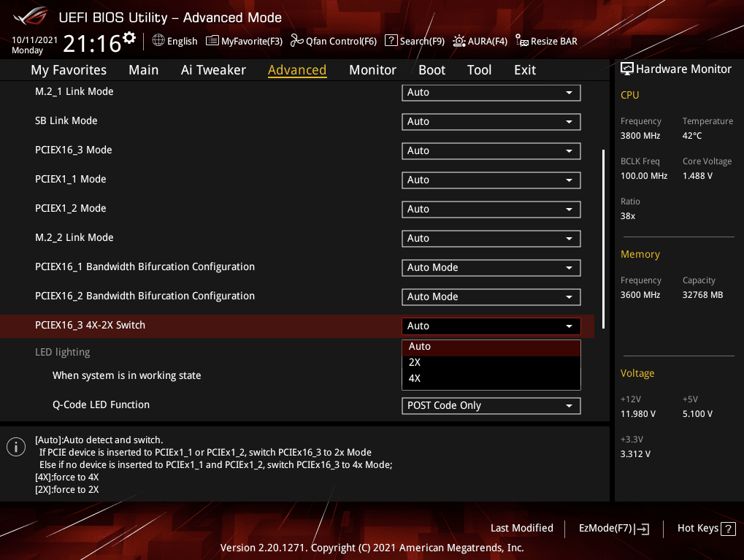Screen dimensions: 744x560
Task: Collapse PCIEX16_3 4X-2X Switch dropdown
Action: coord(491,326)
